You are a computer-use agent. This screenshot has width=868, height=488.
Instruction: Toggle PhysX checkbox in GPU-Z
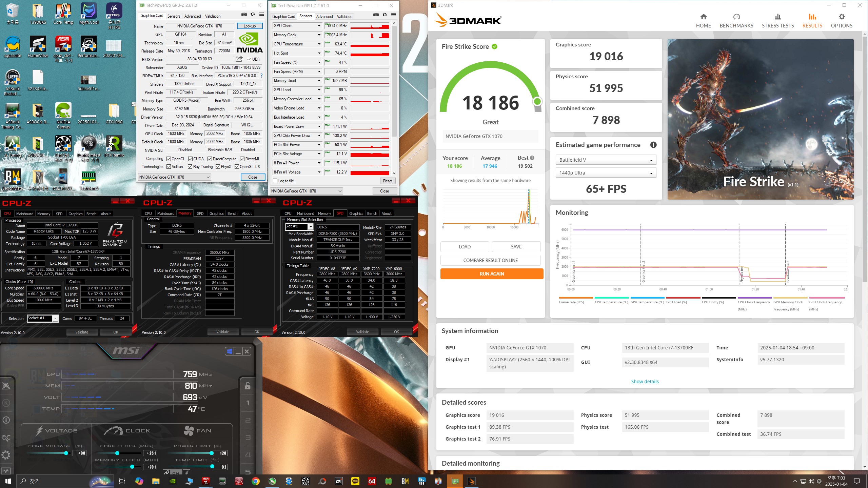click(218, 167)
